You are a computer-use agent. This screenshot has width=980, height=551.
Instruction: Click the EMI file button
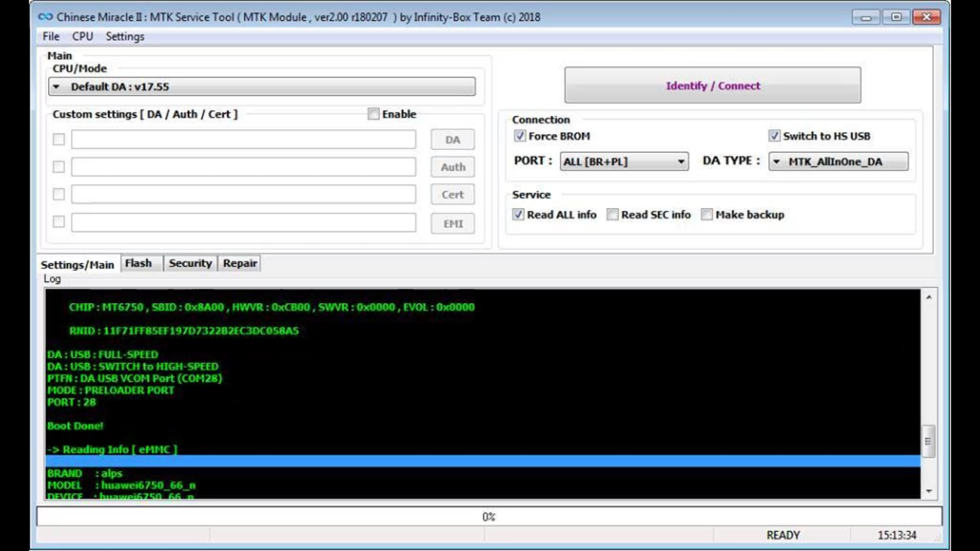(452, 223)
